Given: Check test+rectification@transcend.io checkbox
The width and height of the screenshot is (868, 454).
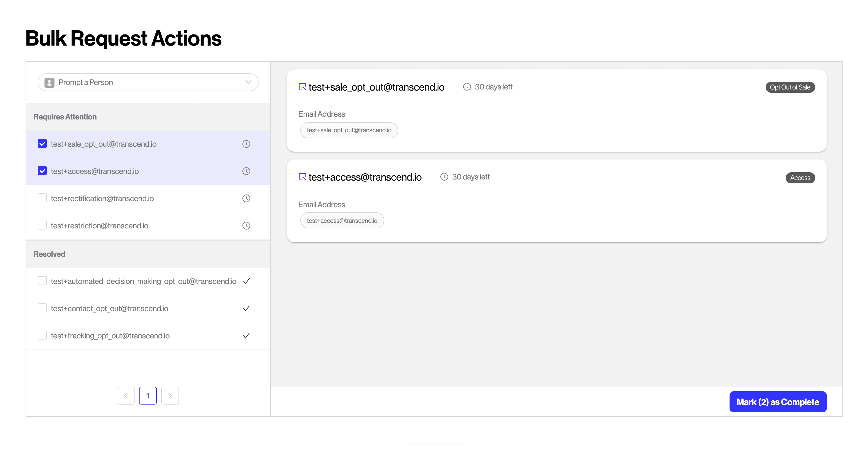Looking at the screenshot, I should [42, 198].
